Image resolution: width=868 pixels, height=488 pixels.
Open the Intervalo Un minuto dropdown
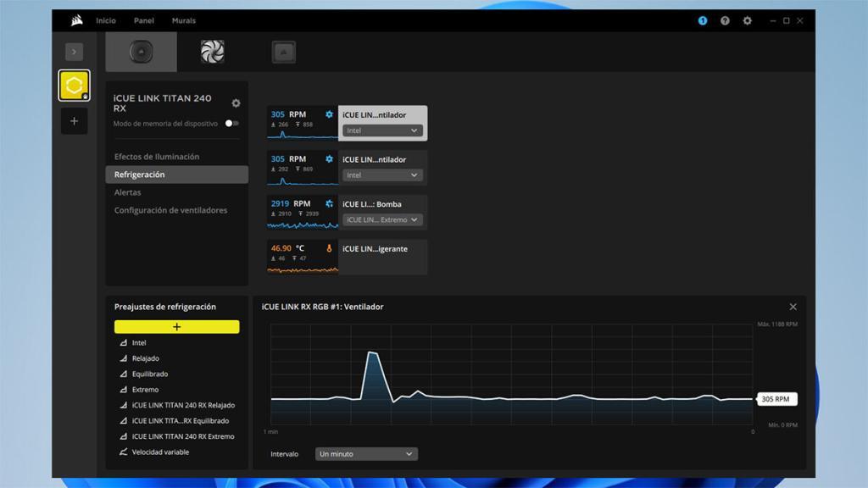point(366,454)
